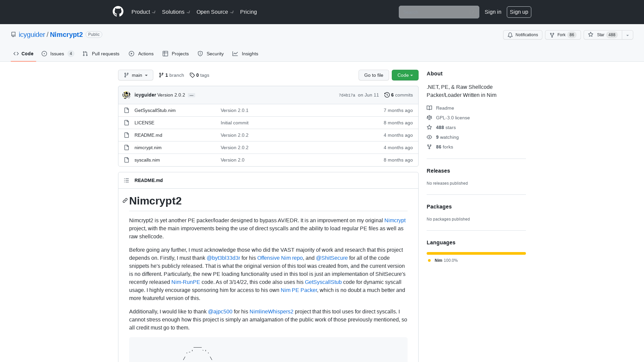
Task: Expand the commit message ellipsis
Action: [x=192, y=96]
